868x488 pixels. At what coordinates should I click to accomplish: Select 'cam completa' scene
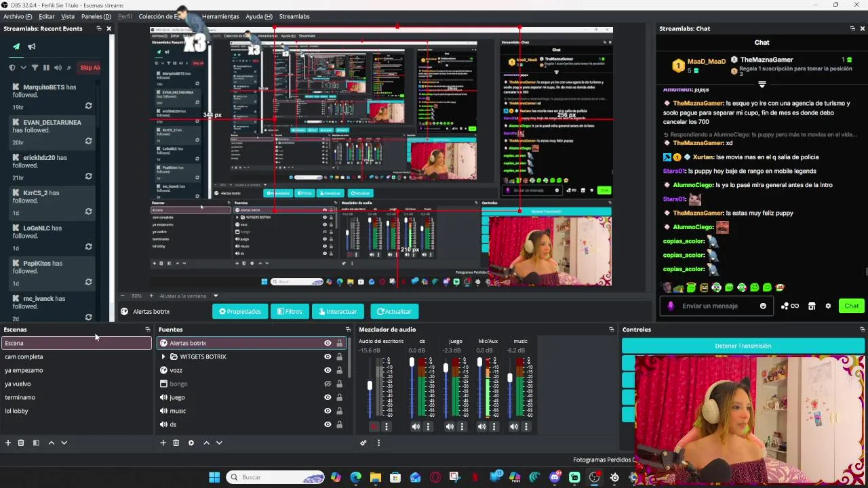pyautogui.click(x=76, y=357)
